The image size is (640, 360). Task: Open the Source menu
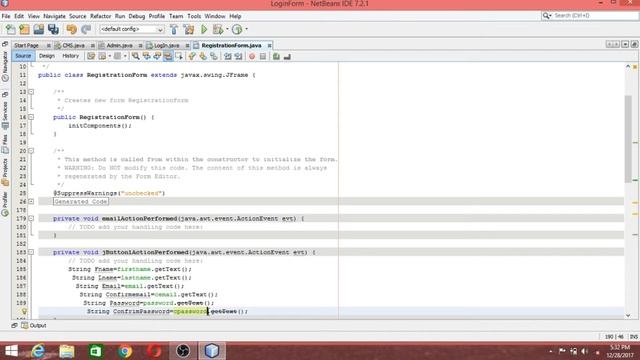point(78,16)
